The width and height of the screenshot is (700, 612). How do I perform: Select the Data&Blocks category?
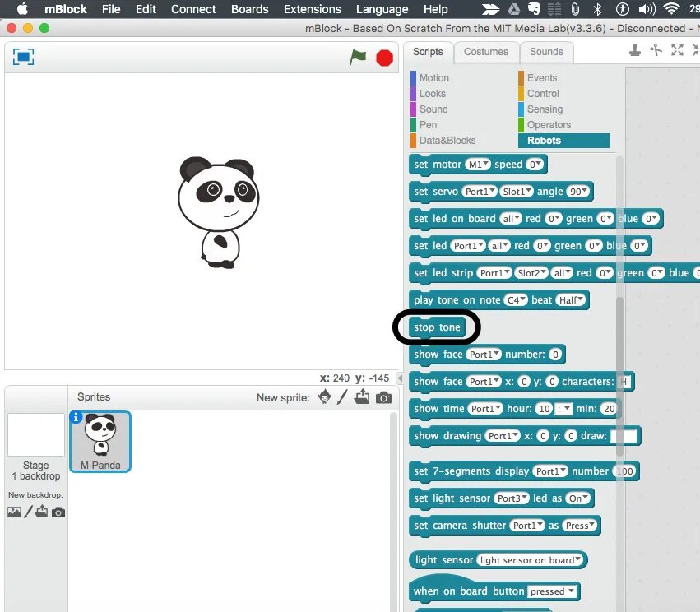447,141
